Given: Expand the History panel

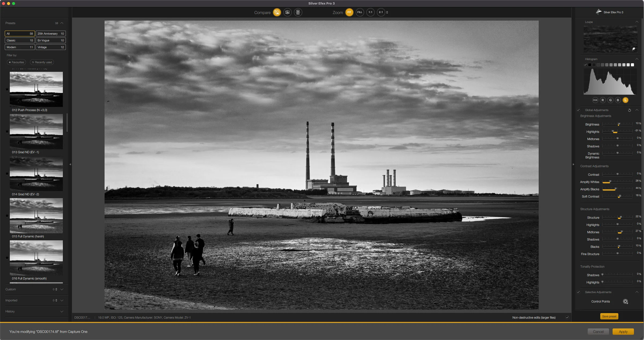Looking at the screenshot, I should point(62,312).
